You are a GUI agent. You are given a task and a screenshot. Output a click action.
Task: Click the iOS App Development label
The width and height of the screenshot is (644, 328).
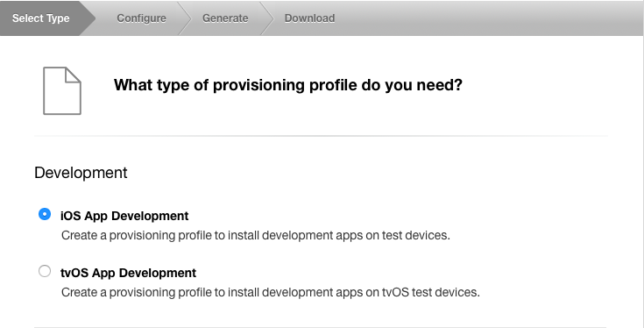point(124,216)
